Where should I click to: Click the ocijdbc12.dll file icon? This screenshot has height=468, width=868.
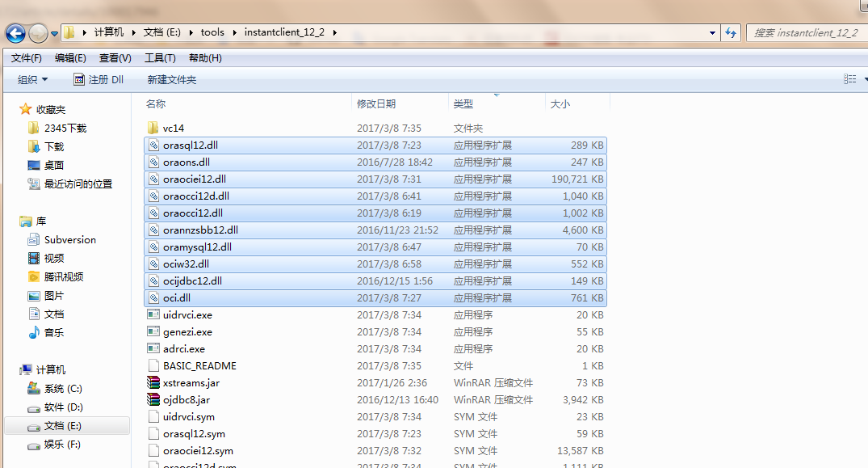click(x=154, y=281)
